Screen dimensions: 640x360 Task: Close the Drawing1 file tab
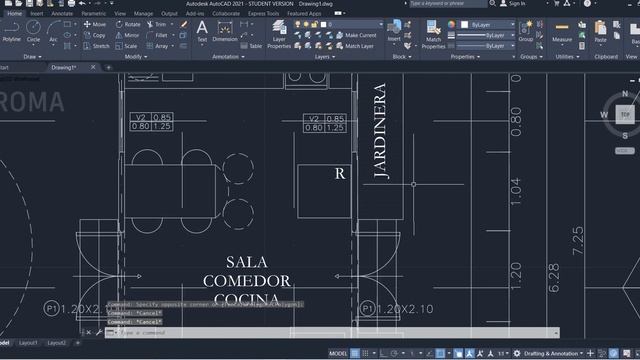click(93, 67)
